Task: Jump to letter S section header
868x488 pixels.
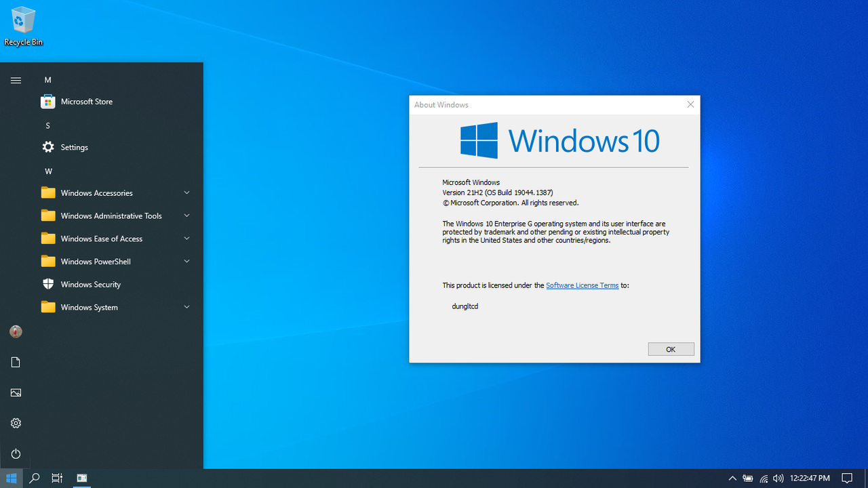Action: pyautogui.click(x=47, y=125)
